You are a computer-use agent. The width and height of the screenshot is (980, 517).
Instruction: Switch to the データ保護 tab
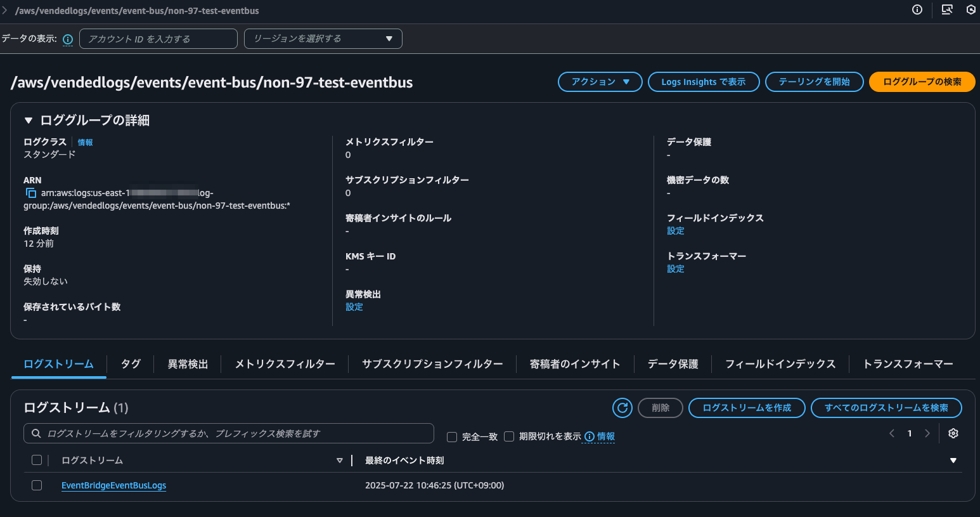click(673, 364)
